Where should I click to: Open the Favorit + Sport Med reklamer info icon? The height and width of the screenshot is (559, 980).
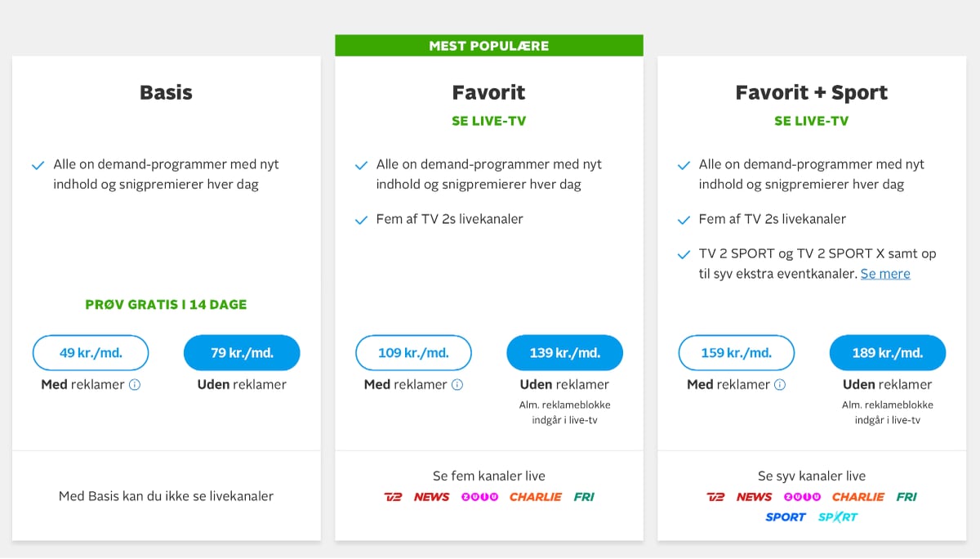point(780,385)
